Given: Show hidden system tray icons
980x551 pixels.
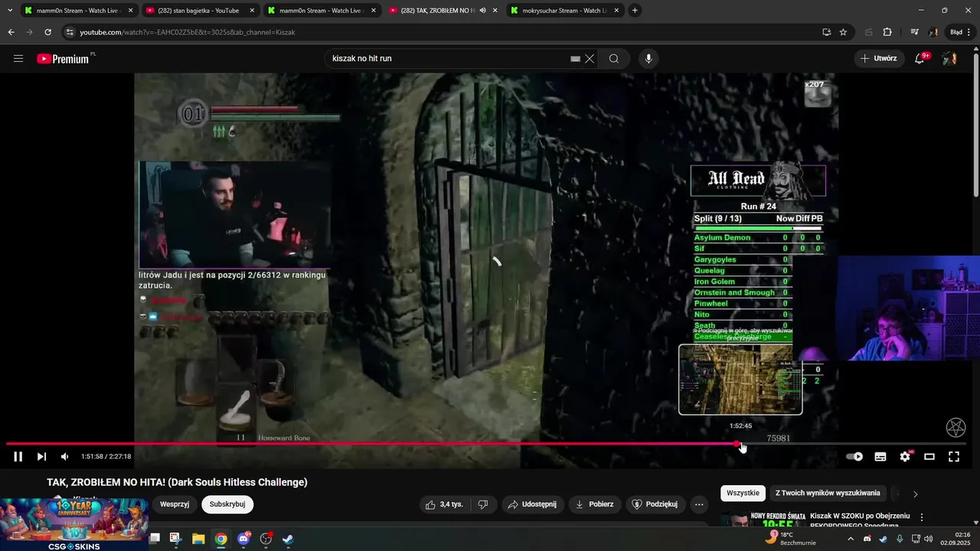Looking at the screenshot, I should (x=850, y=539).
